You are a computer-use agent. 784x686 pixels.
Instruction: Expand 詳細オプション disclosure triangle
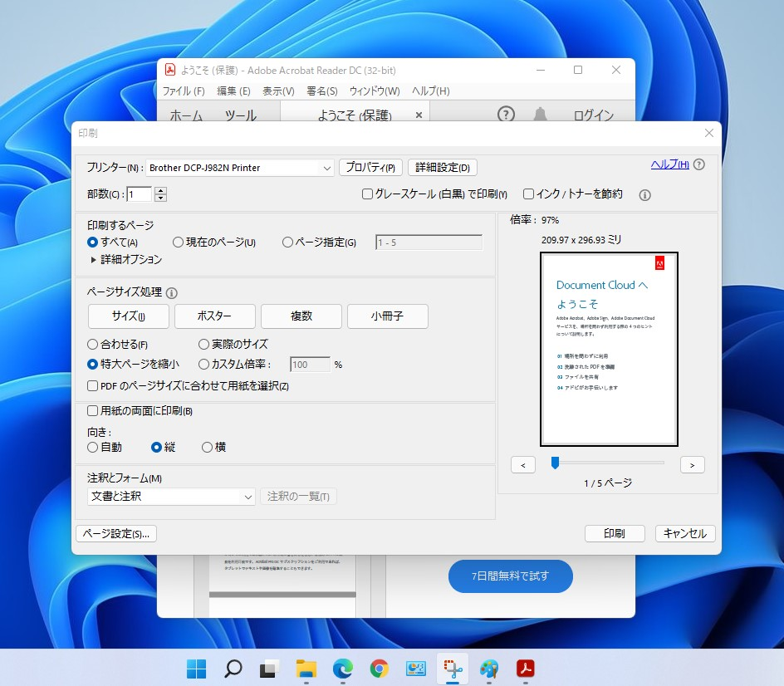pyautogui.click(x=93, y=260)
